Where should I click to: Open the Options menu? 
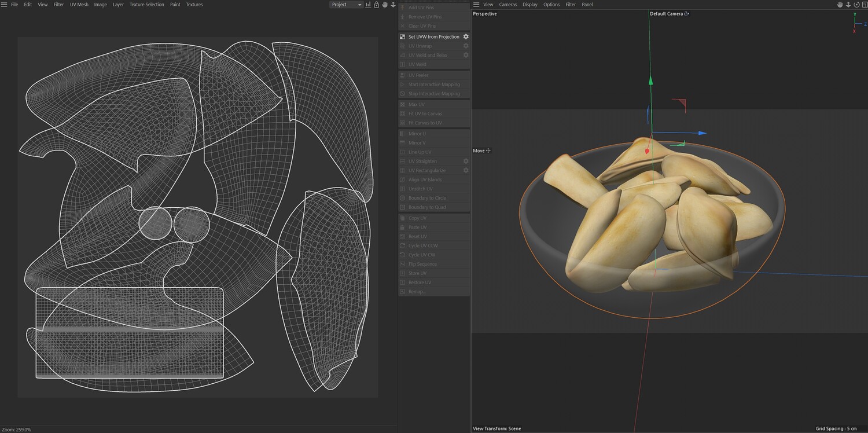tap(551, 5)
